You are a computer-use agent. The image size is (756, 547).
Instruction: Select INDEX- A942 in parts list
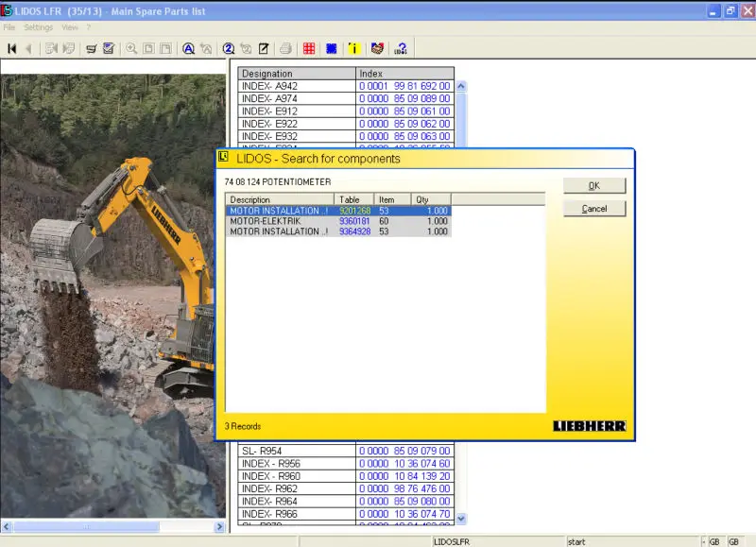tap(297, 86)
